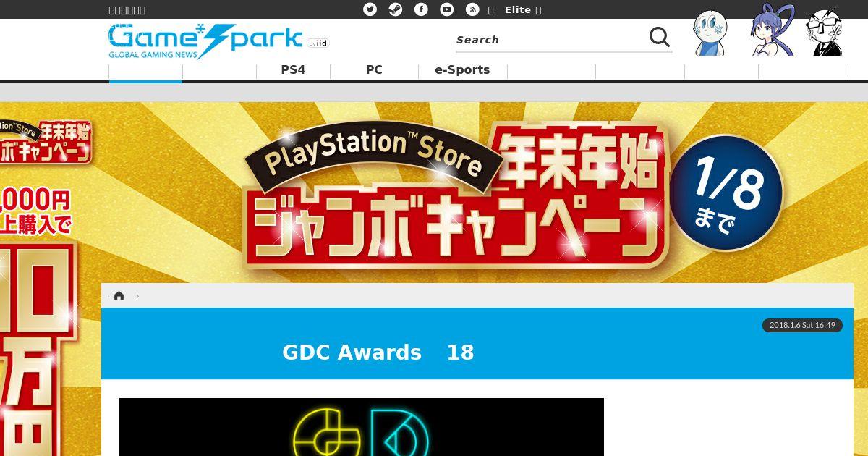The image size is (868, 456).
Task: Open the Twitter social icon
Action: tap(370, 9)
